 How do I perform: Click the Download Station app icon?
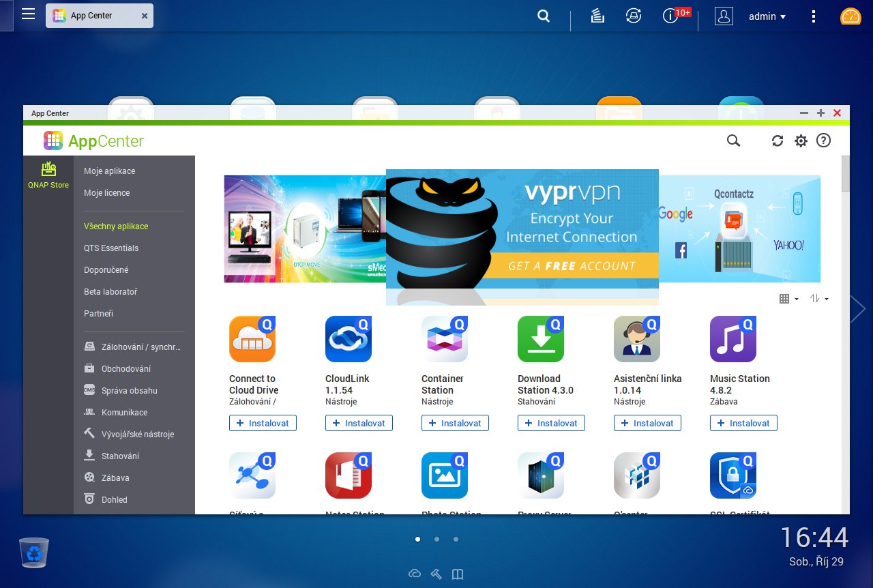[x=541, y=339]
